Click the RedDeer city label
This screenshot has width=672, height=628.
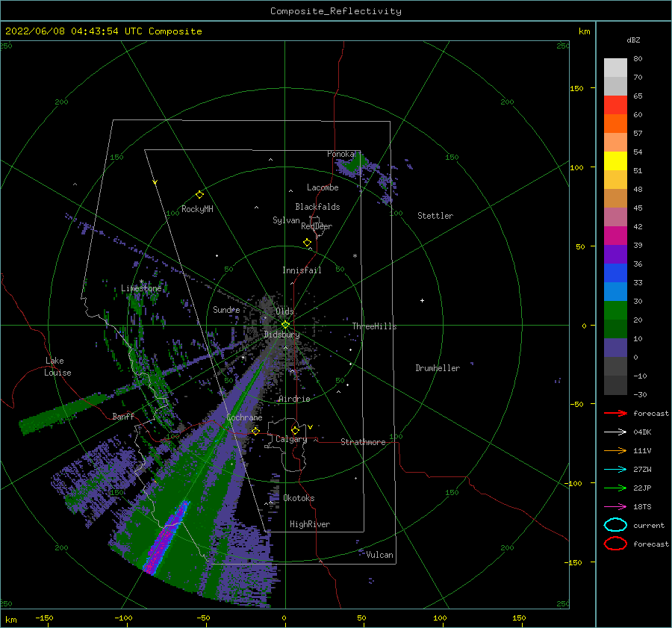tap(317, 226)
